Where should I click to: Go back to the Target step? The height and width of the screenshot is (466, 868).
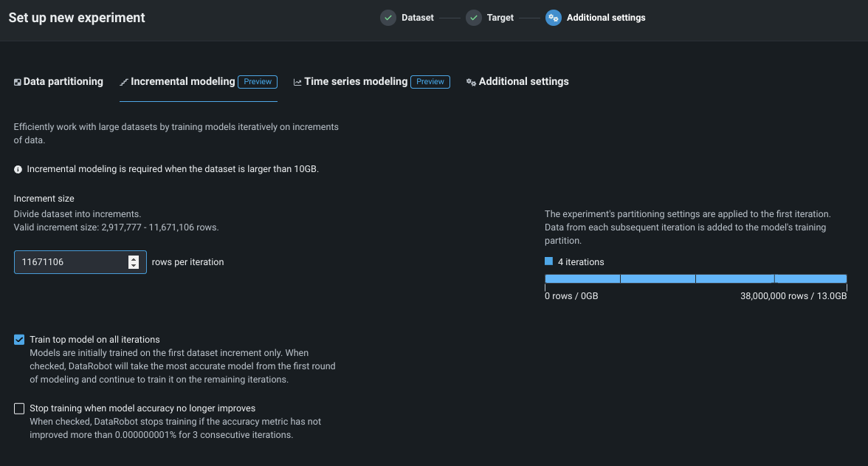coord(500,18)
